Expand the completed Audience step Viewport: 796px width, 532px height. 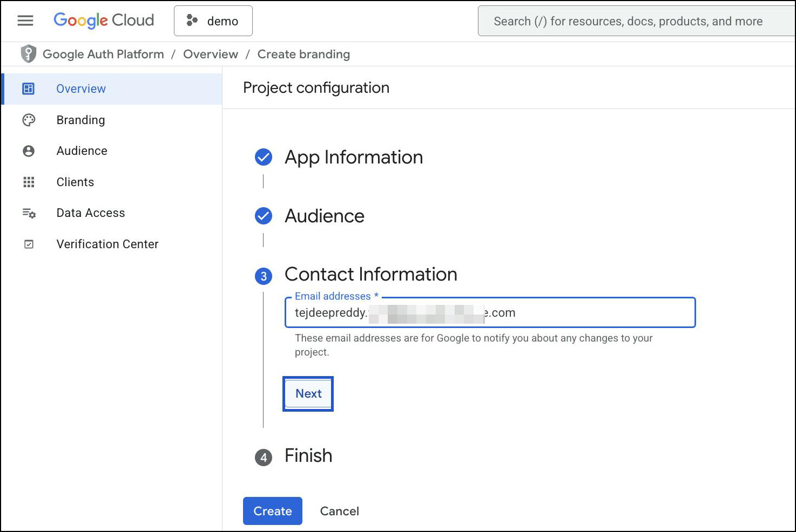324,216
